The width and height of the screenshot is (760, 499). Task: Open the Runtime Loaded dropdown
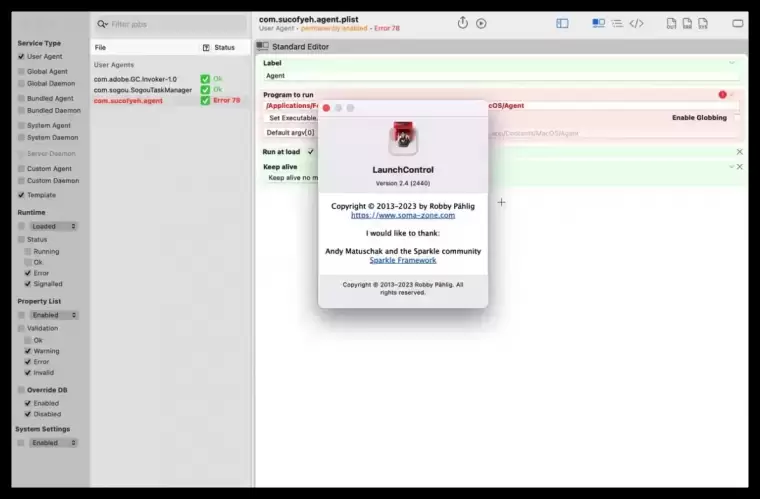[53, 226]
